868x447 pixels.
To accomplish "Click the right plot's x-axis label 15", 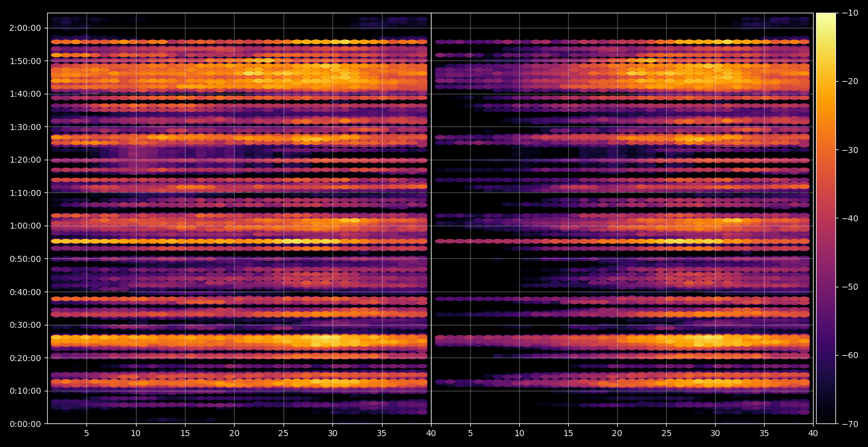I will coord(568,433).
